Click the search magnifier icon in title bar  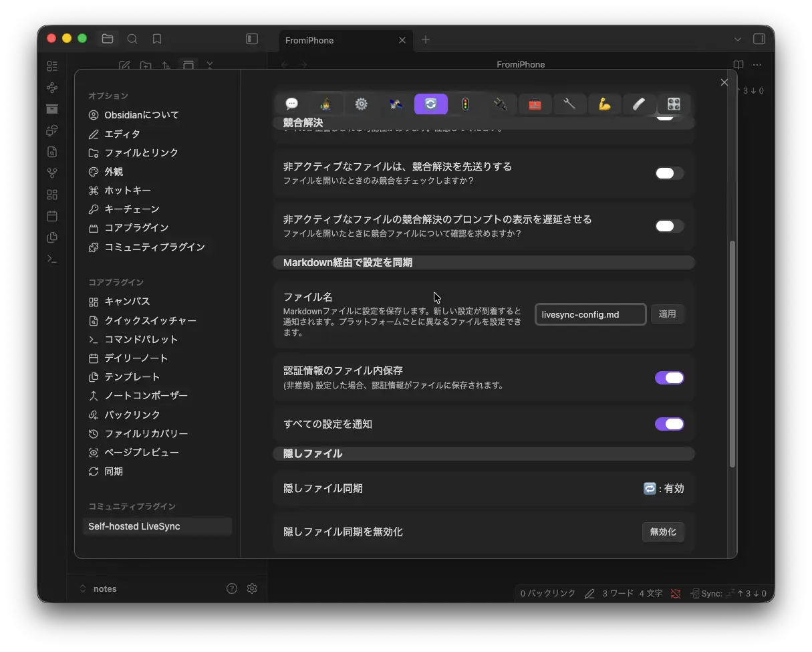(132, 39)
